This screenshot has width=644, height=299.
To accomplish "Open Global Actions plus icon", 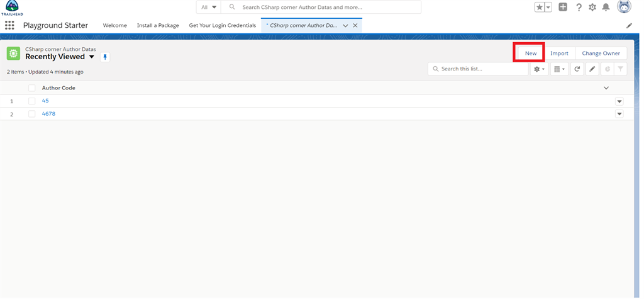I will (x=563, y=7).
